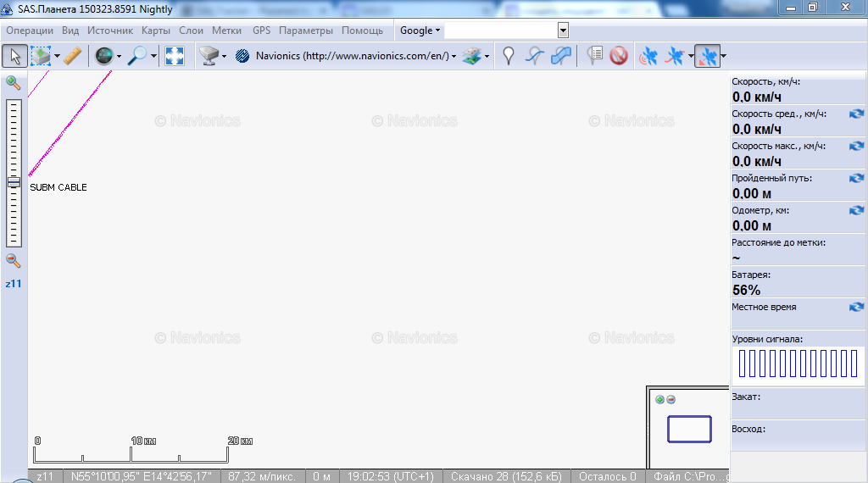Reset the maximum speed reading
This screenshot has width=868, height=483.
(x=856, y=146)
